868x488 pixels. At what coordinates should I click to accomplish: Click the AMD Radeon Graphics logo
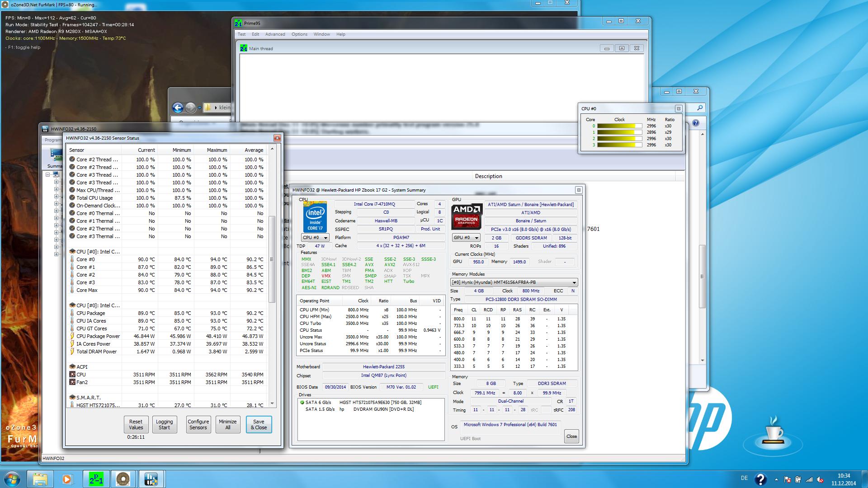coord(467,216)
